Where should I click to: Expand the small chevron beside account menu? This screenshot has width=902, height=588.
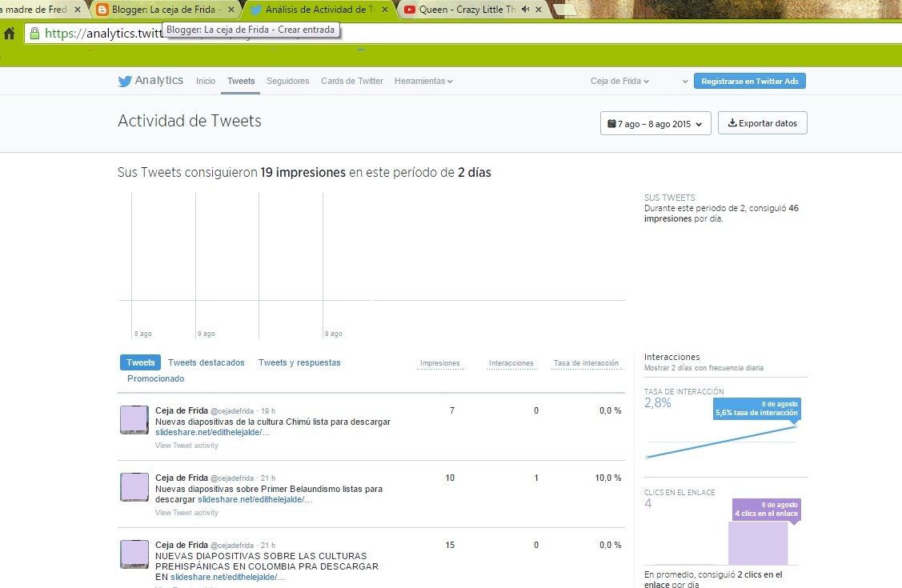[684, 82]
